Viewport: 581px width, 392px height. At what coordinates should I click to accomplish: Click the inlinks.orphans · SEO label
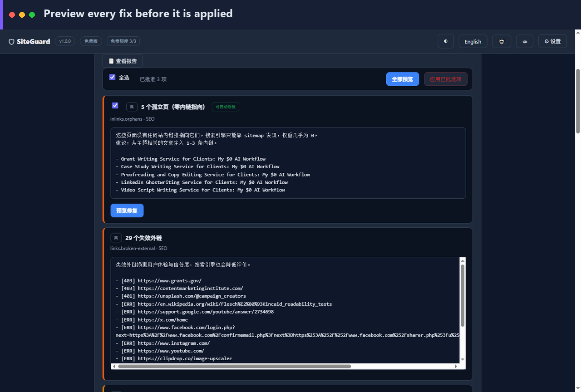[133, 119]
